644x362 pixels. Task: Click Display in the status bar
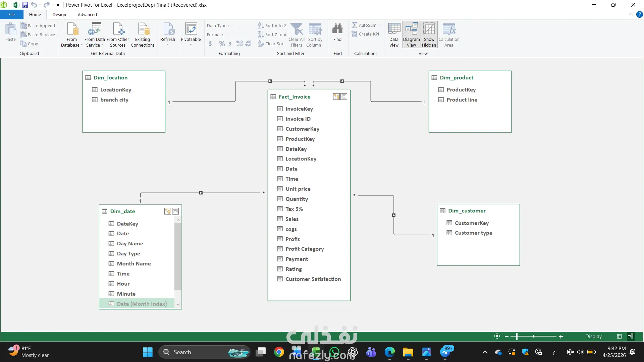pos(593,337)
